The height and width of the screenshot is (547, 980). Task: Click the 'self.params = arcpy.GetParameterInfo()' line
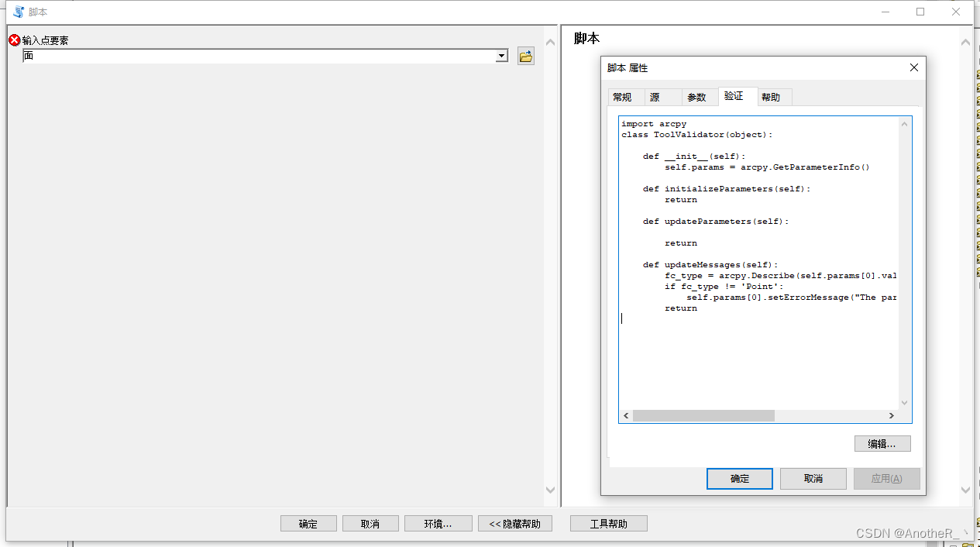pyautogui.click(x=768, y=167)
